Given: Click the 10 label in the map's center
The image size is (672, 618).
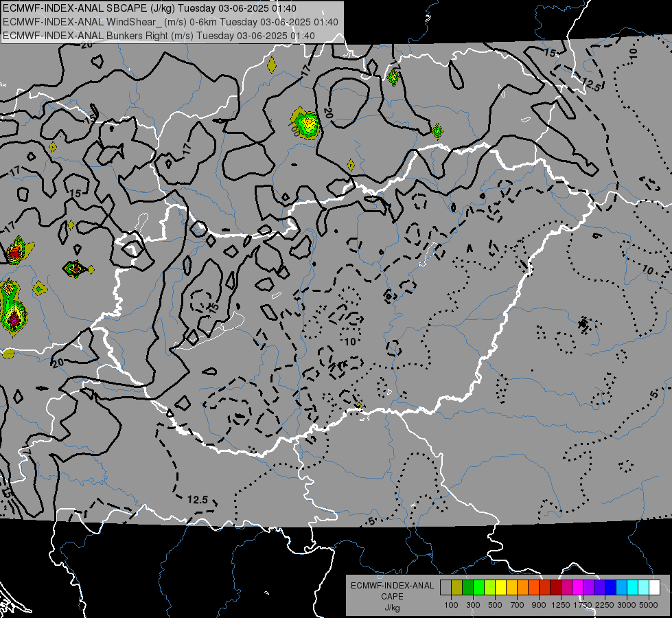Looking at the screenshot, I should 351,342.
